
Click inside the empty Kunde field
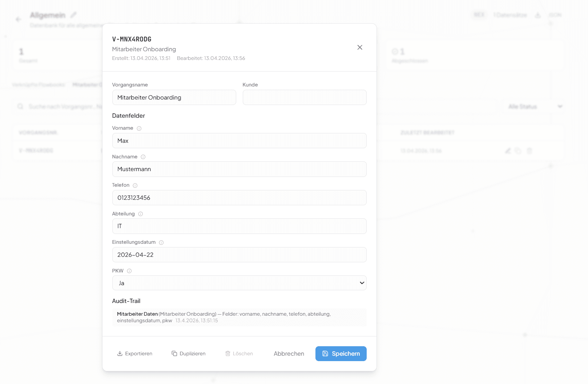pos(304,97)
